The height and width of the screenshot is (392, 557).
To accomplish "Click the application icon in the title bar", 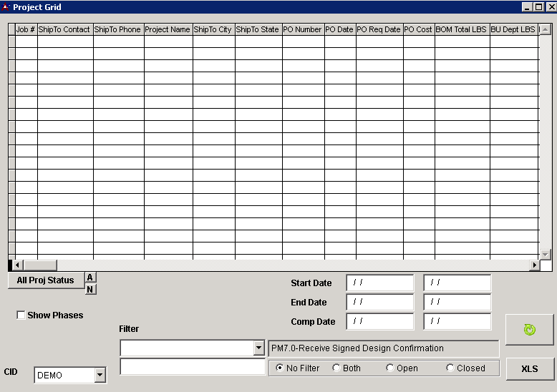I will point(6,6).
